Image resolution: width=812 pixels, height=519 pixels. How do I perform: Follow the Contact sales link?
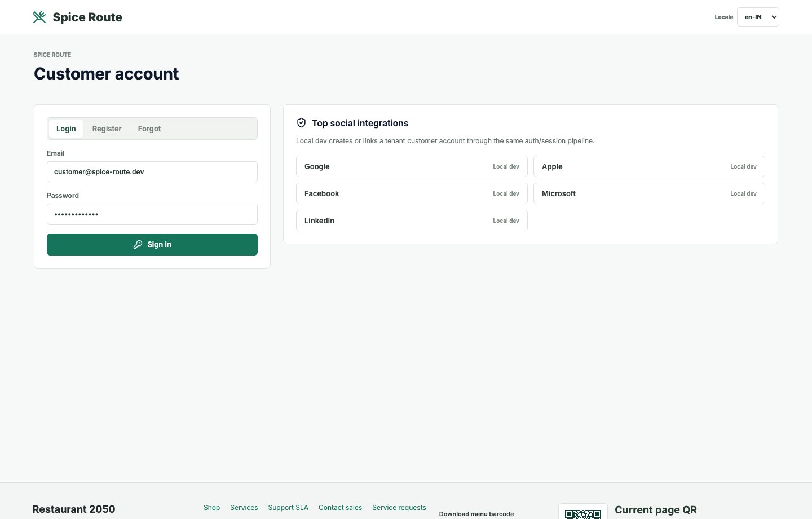(x=341, y=508)
